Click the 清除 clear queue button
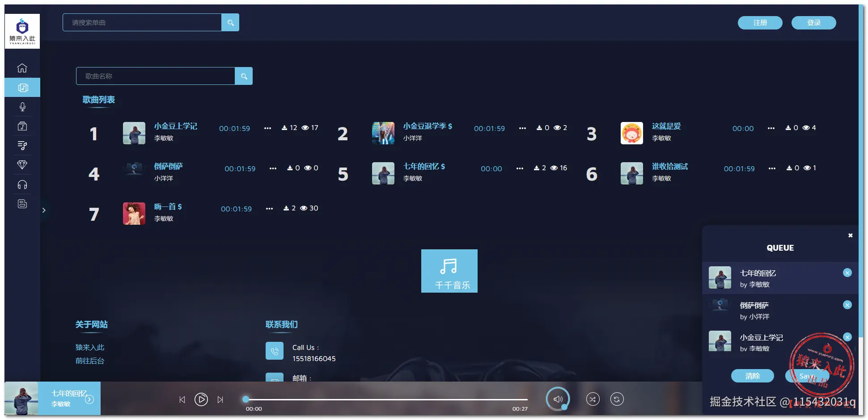The height and width of the screenshot is (420, 868). point(753,376)
